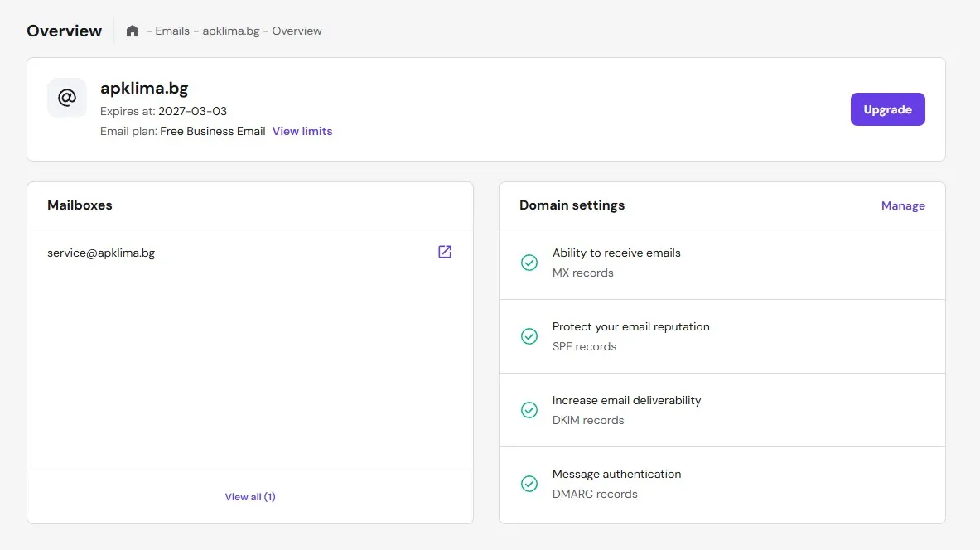Click the DKIM records green checkmark icon
980x550 pixels.
(x=529, y=410)
